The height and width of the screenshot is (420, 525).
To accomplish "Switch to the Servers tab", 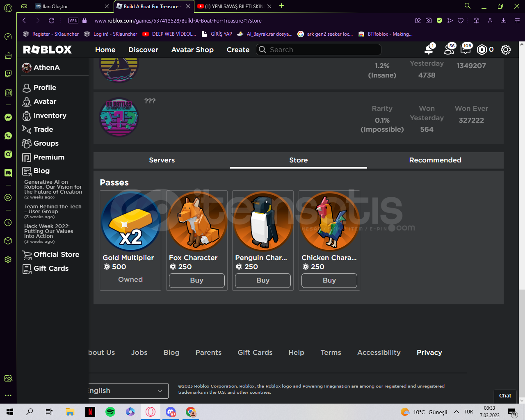I will coord(162,160).
